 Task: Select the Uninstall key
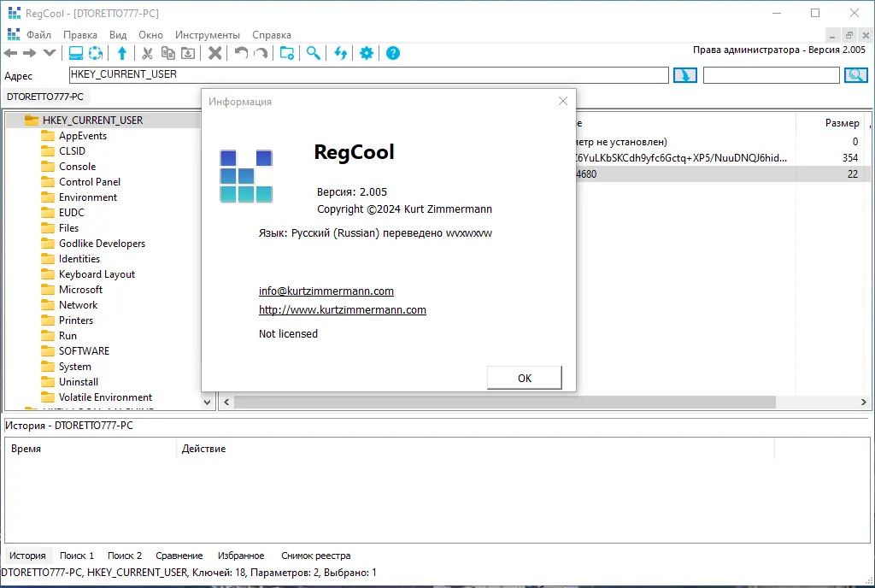pyautogui.click(x=78, y=381)
